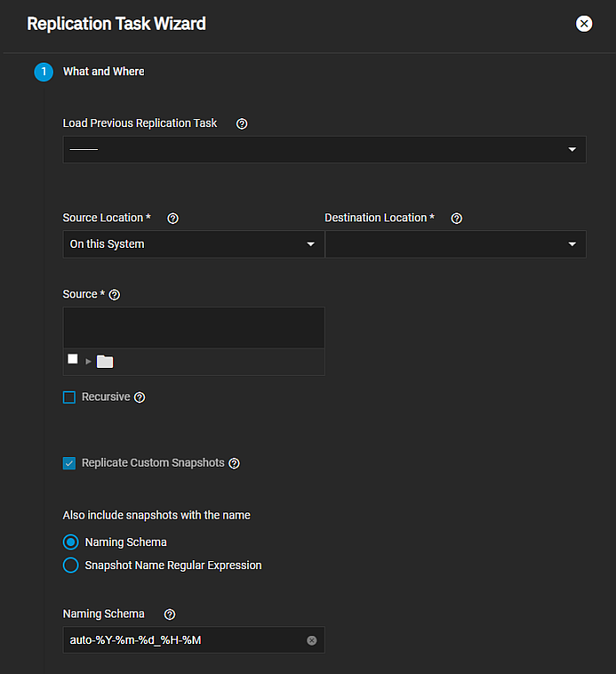Image resolution: width=616 pixels, height=674 pixels.
Task: Click help icon next to Destination Location
Action: 456,218
